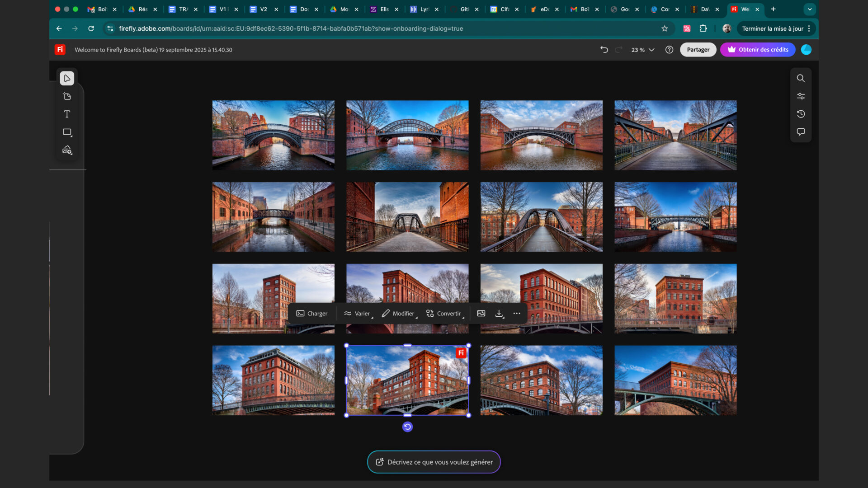Click the Charger button
This screenshot has width=868, height=488.
pyautogui.click(x=312, y=314)
